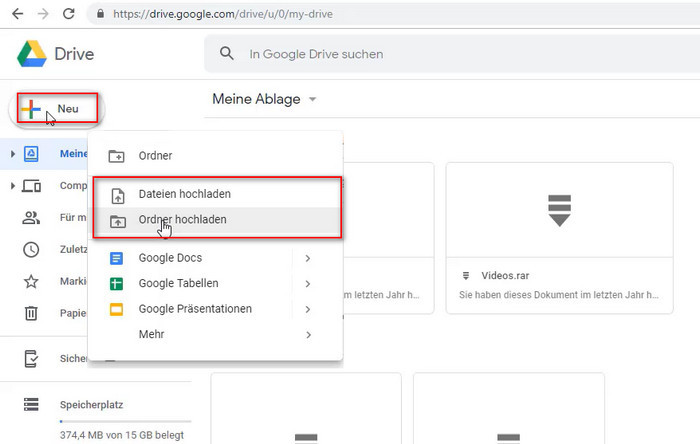Click the Meine Ablage drive icon in sidebar
The width and height of the screenshot is (700, 444).
point(31,154)
